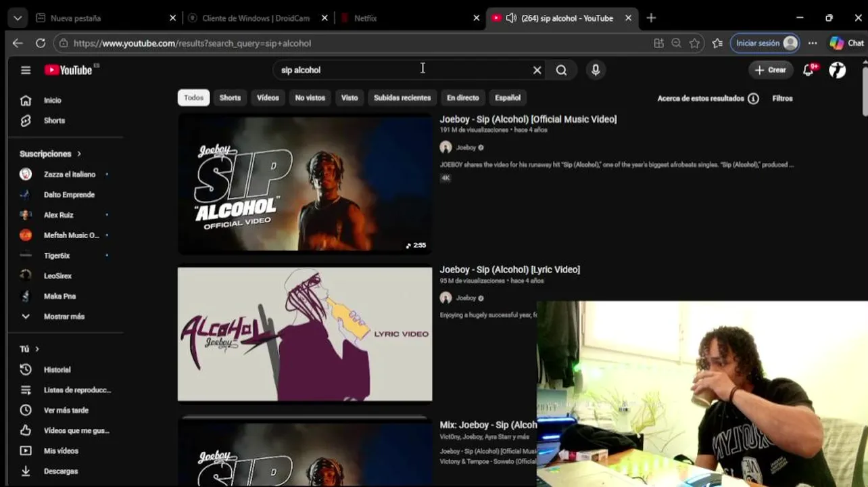
Task: Open Joeboy Sip Lyric Video title
Action: 510,269
